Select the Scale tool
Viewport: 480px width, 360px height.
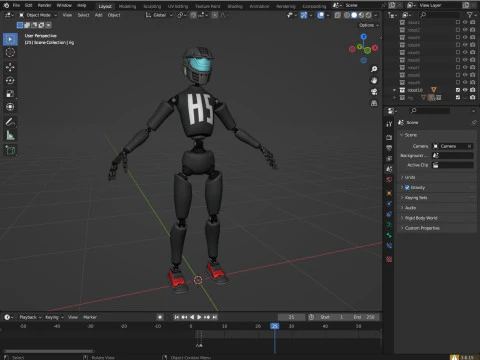point(10,94)
